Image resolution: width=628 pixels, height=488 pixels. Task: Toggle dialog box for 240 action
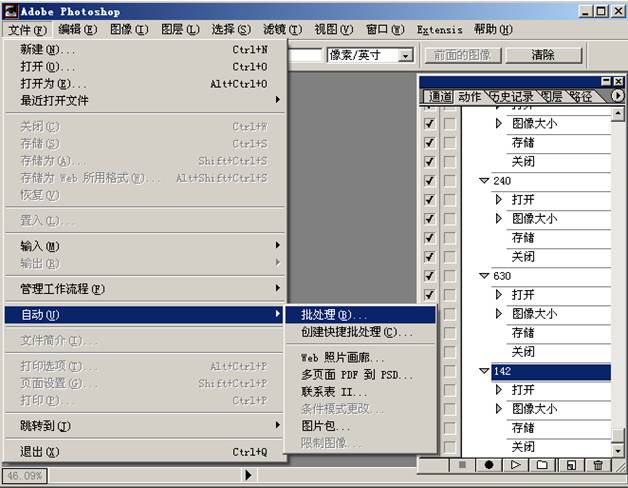pos(450,181)
